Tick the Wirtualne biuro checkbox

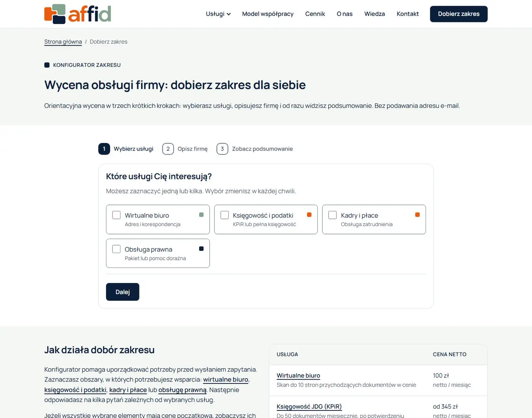[x=116, y=215]
